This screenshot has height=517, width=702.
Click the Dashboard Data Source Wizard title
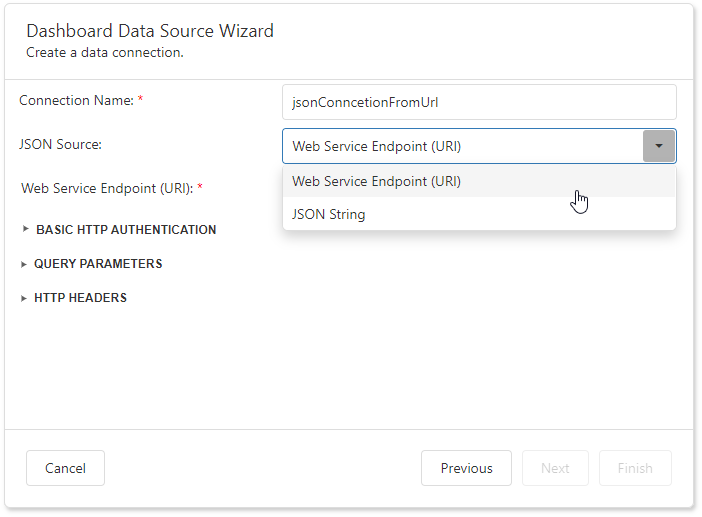point(150,31)
